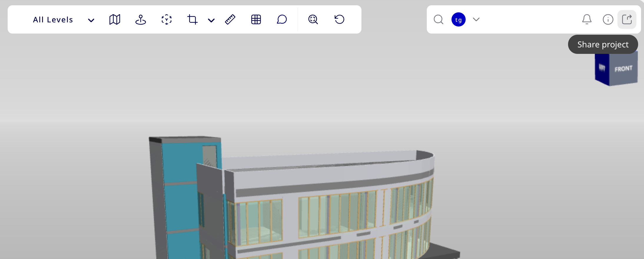Activate the section crop tool
Screen dimensions: 644x259
192,20
